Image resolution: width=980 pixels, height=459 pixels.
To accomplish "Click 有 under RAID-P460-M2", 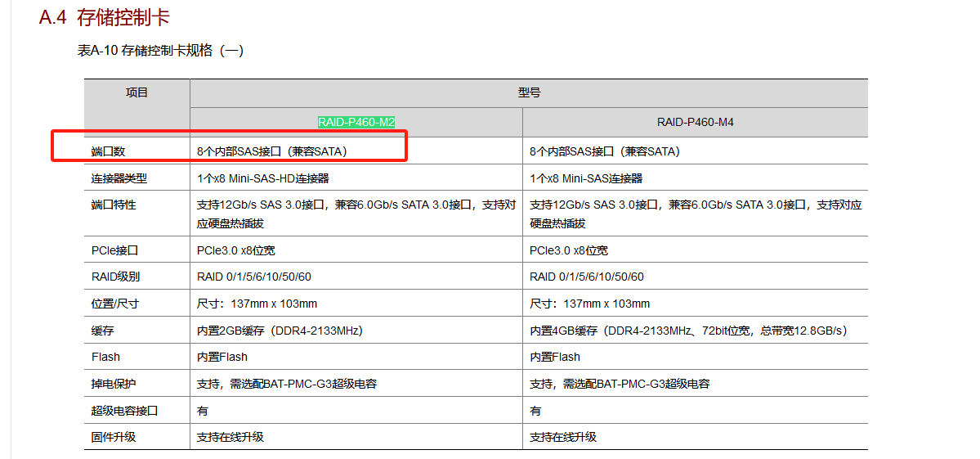I will pyautogui.click(x=203, y=411).
